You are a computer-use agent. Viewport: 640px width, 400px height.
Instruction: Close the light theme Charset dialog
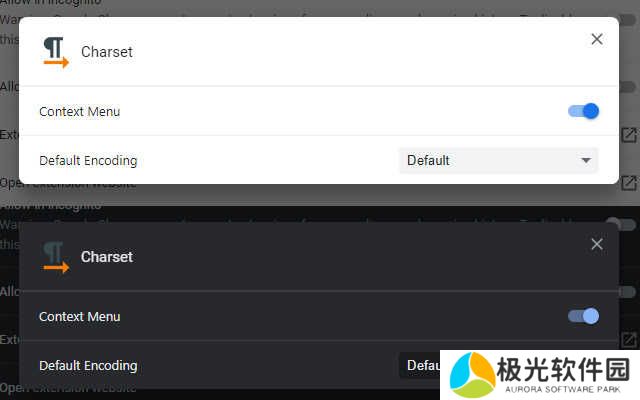[x=597, y=39]
